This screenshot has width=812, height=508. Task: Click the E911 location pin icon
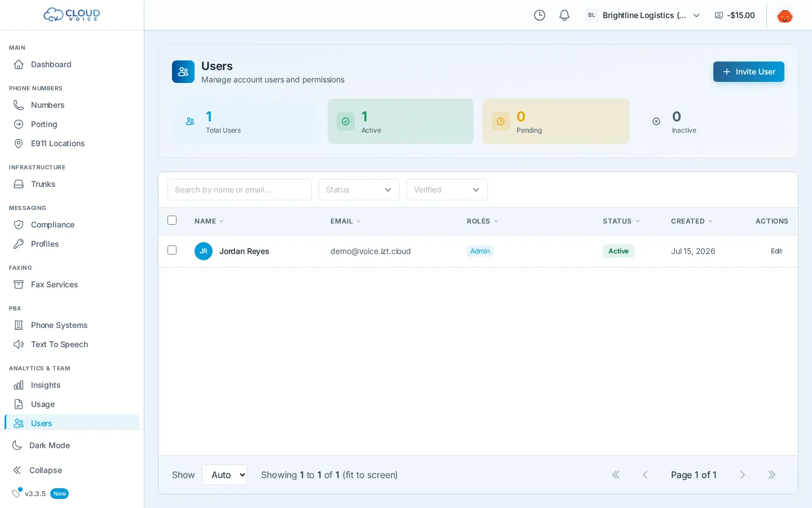coord(19,143)
